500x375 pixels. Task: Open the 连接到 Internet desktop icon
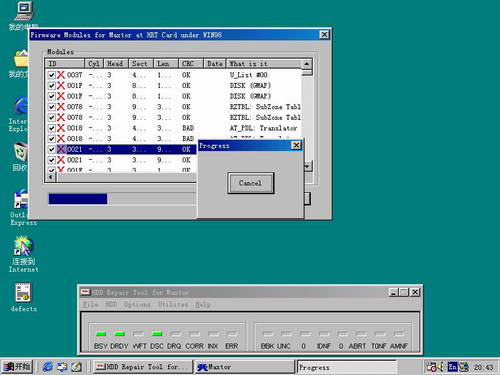pyautogui.click(x=23, y=254)
